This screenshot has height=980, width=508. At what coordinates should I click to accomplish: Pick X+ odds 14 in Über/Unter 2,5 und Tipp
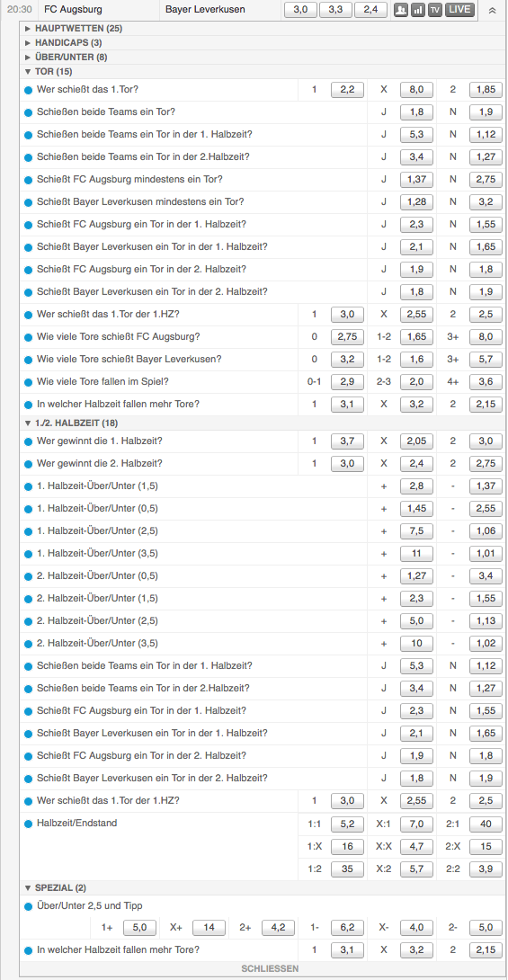pos(209,928)
